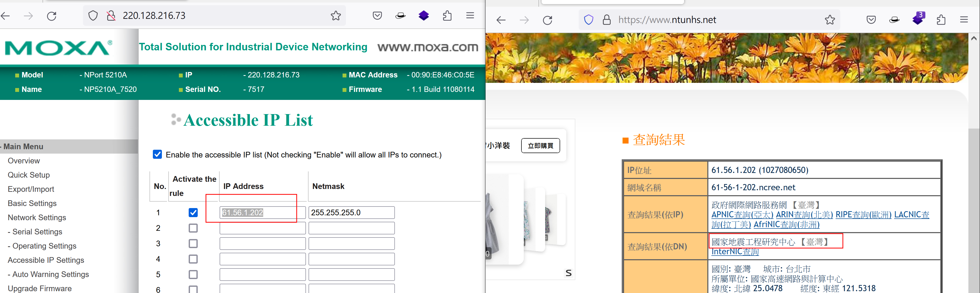This screenshot has width=980, height=293.
Task: Bookmark the ntunhs.net page with star
Action: point(830,20)
